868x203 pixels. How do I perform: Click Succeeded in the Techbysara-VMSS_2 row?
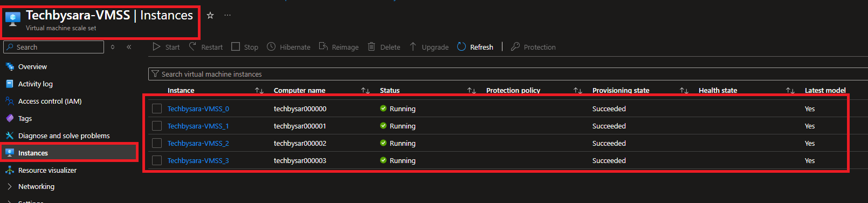coord(609,143)
